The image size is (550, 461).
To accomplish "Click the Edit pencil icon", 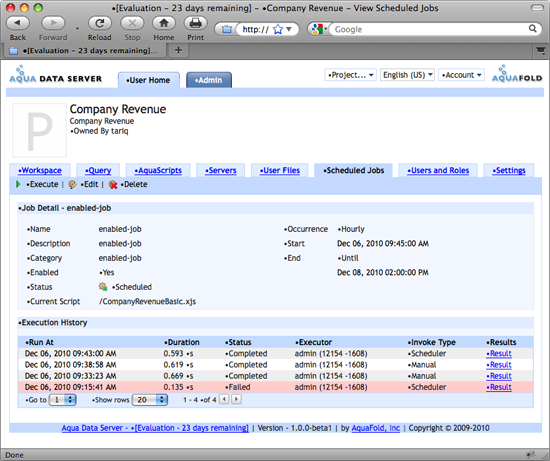I will point(72,185).
